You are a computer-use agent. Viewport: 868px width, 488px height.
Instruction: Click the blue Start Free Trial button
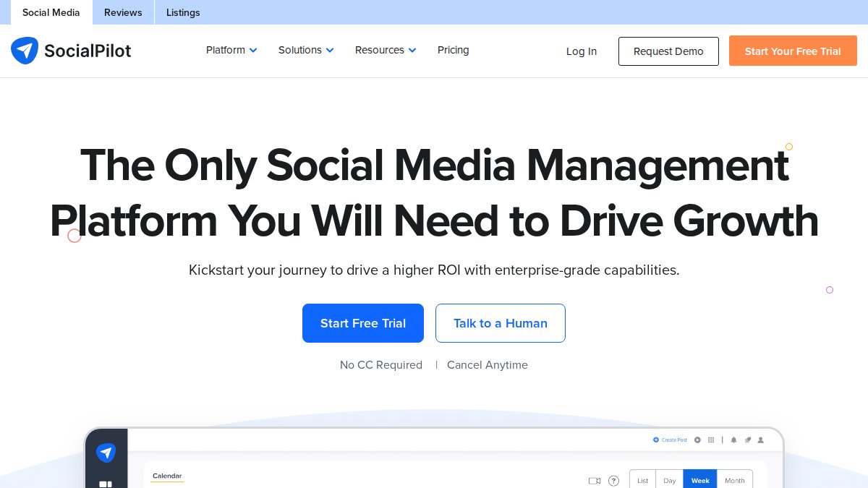pos(363,323)
